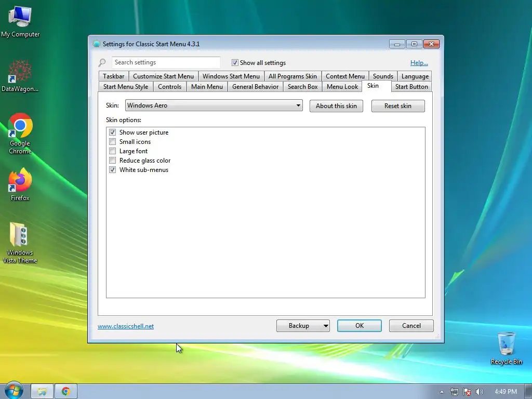532x399 pixels.
Task: Open the Main Menu tab
Action: tap(207, 87)
